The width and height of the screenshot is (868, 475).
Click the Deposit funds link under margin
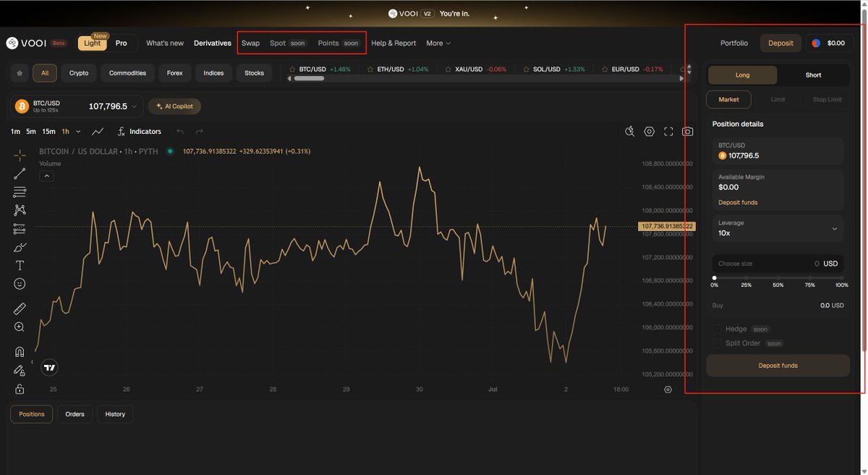pos(738,203)
